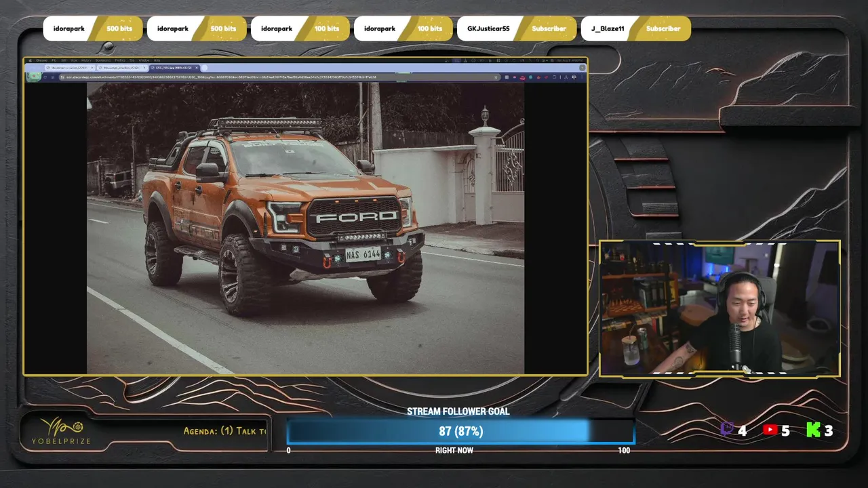Expand the tab strip chevron dropdown
868x488 pixels.
(x=582, y=68)
